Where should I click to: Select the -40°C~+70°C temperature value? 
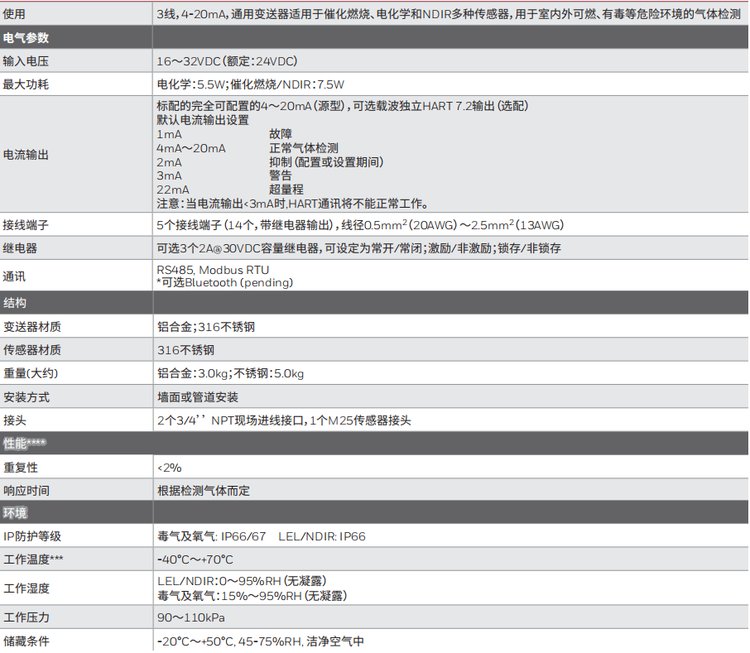[198, 560]
